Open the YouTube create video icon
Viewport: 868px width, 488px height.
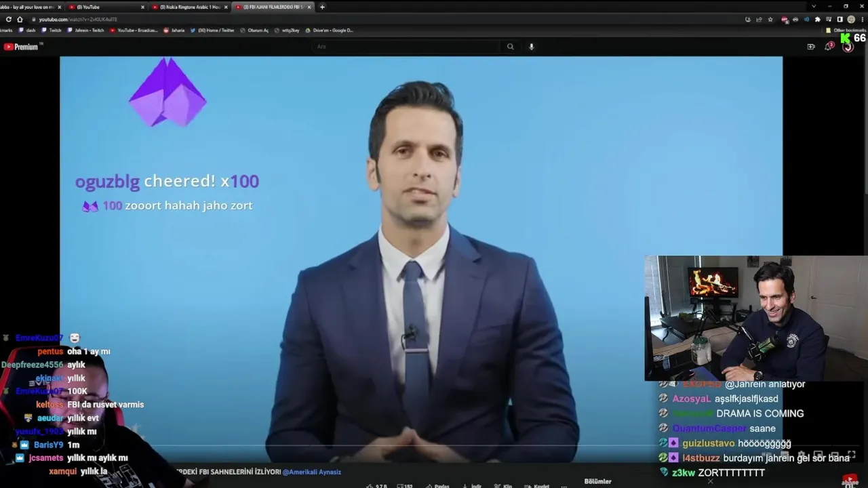(x=810, y=47)
